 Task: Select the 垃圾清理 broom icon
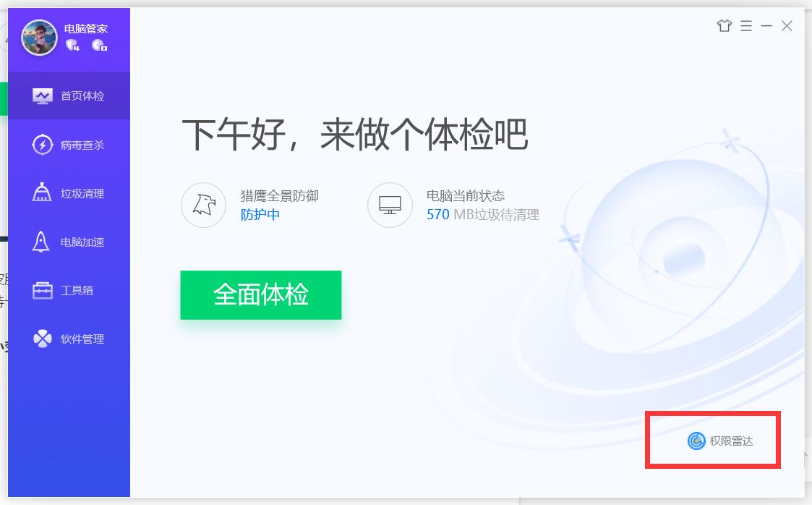pyautogui.click(x=42, y=192)
